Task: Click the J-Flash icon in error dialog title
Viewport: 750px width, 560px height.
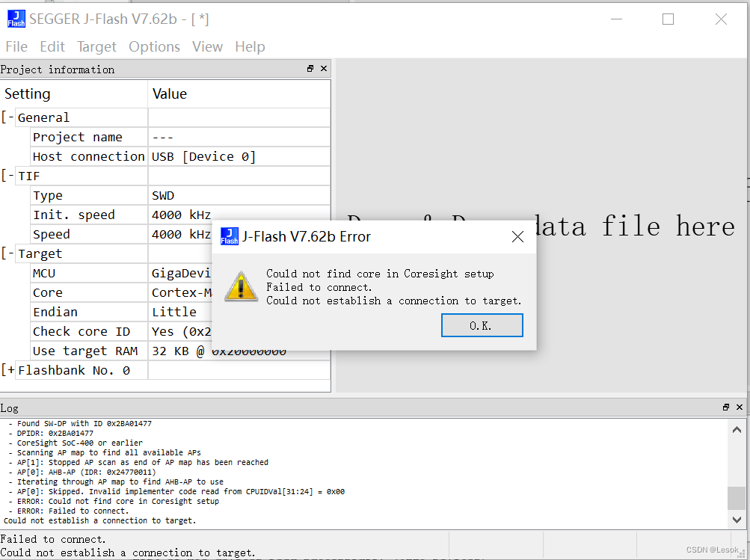Action: click(229, 236)
